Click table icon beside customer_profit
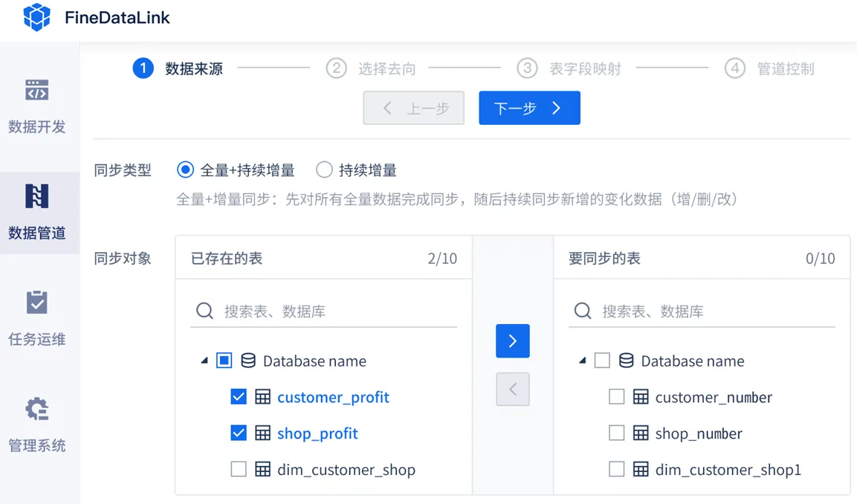The width and height of the screenshot is (857, 504). [263, 397]
